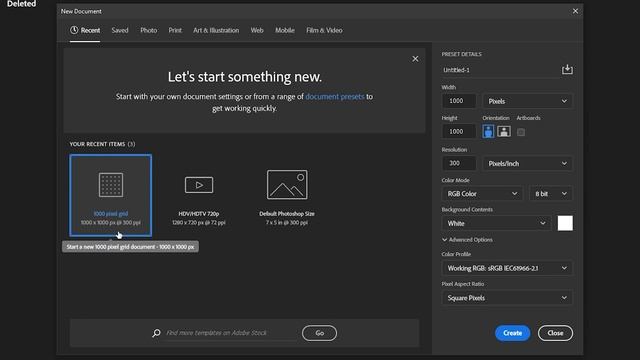Screen dimensions: 640x360
Task: Click the save document preset icon
Action: coord(567,69)
